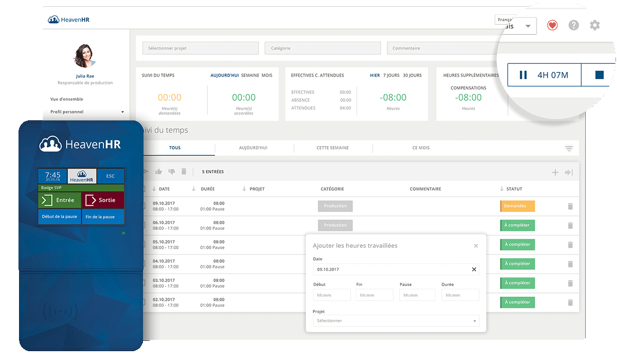Screen dimensions: 617x364
Task: Open the Projet Sélectionner dropdown in the dialog
Action: coord(396,321)
